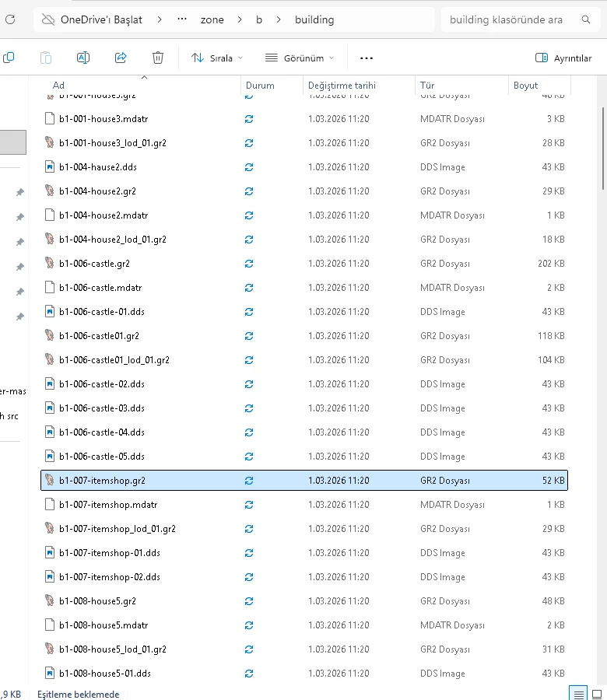607x700 pixels.
Task: Navigate to the b breadcrumb folder
Action: (259, 19)
